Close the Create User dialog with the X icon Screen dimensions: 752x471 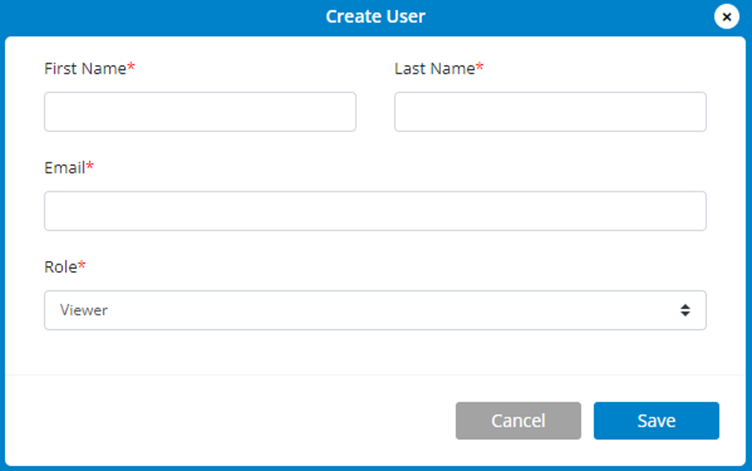[x=727, y=17]
